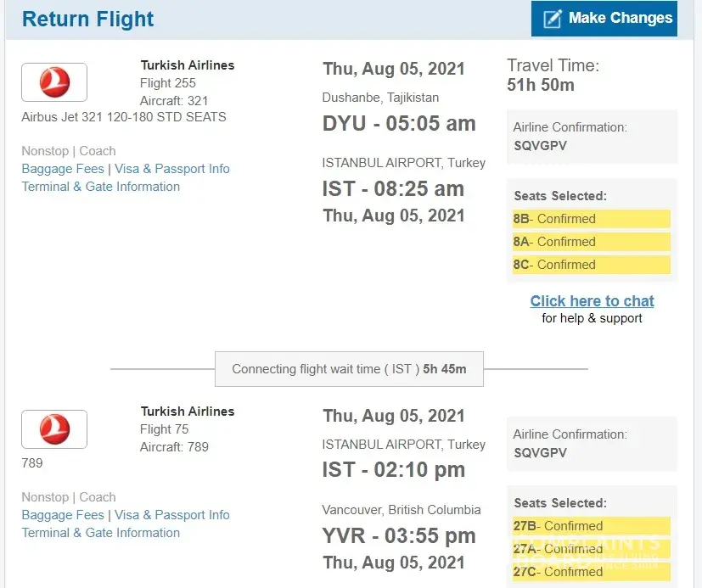The image size is (702, 588).
Task: Click the 'Click here to chat' link
Action: (592, 301)
